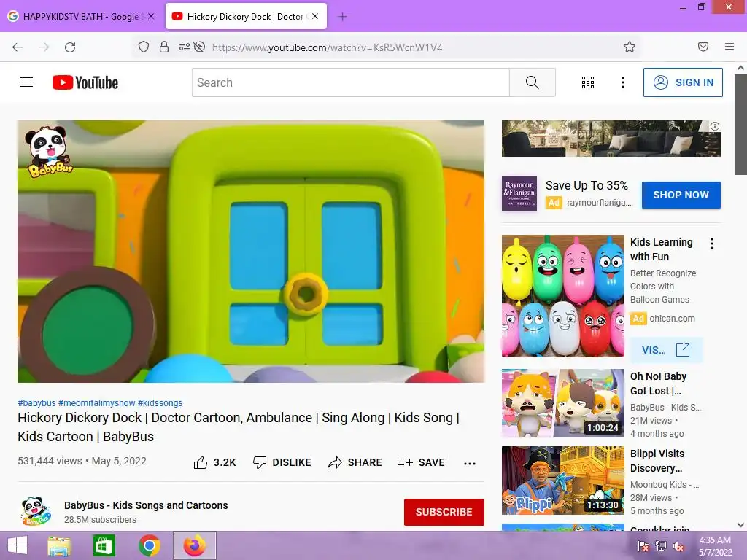
Task: Click the video player to pause
Action: click(x=251, y=252)
